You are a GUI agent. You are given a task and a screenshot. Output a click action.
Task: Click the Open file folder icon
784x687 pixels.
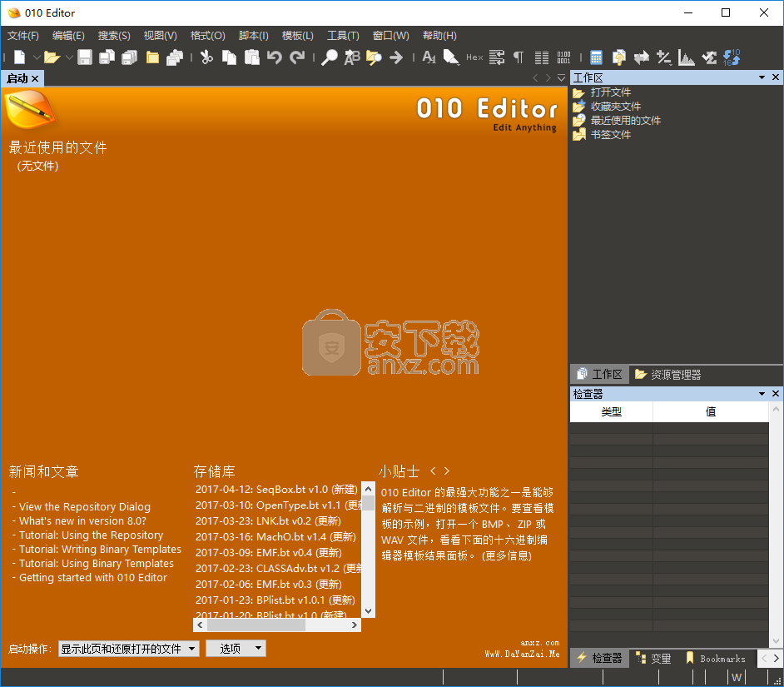tap(52, 57)
